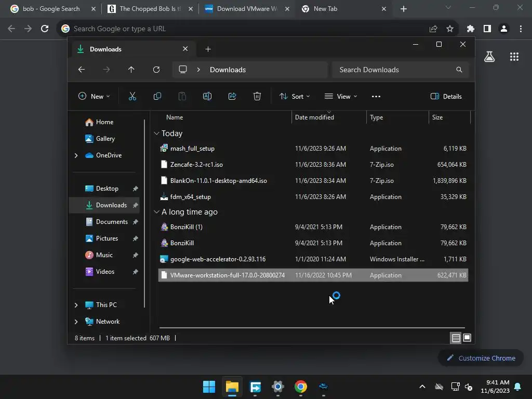
Task: Switch to details list layout icon in status bar
Action: tap(456, 338)
